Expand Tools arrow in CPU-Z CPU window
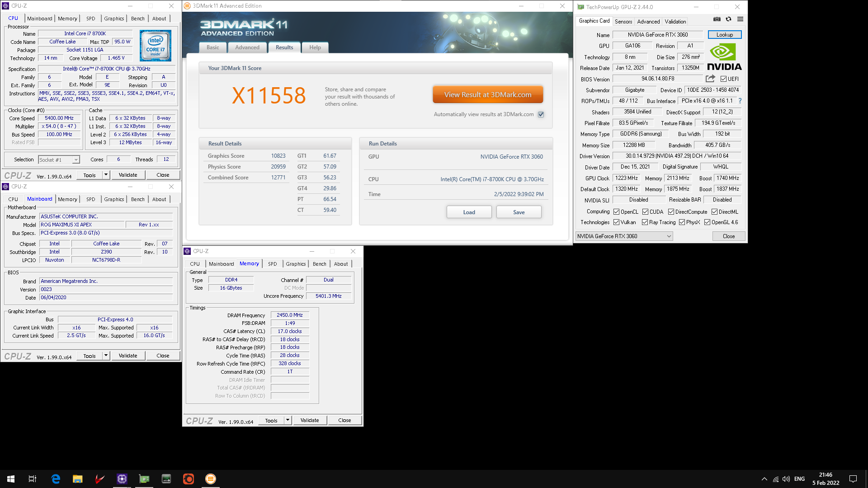Image resolution: width=868 pixels, height=488 pixels. click(106, 175)
